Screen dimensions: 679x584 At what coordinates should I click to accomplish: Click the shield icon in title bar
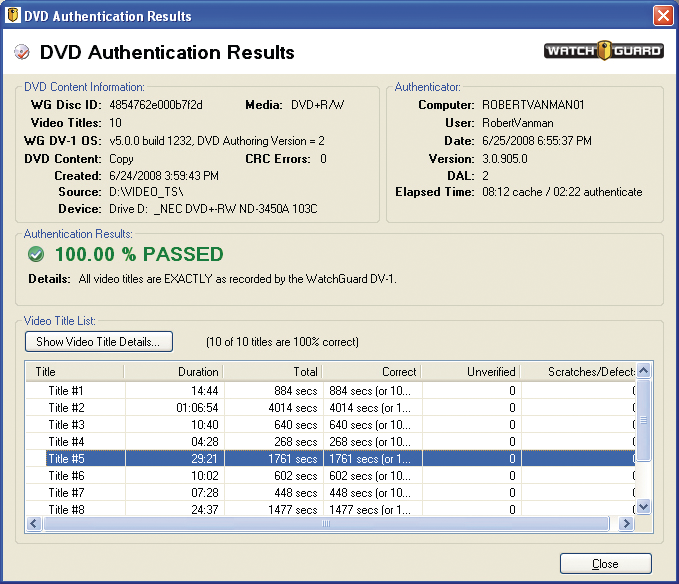12,16
